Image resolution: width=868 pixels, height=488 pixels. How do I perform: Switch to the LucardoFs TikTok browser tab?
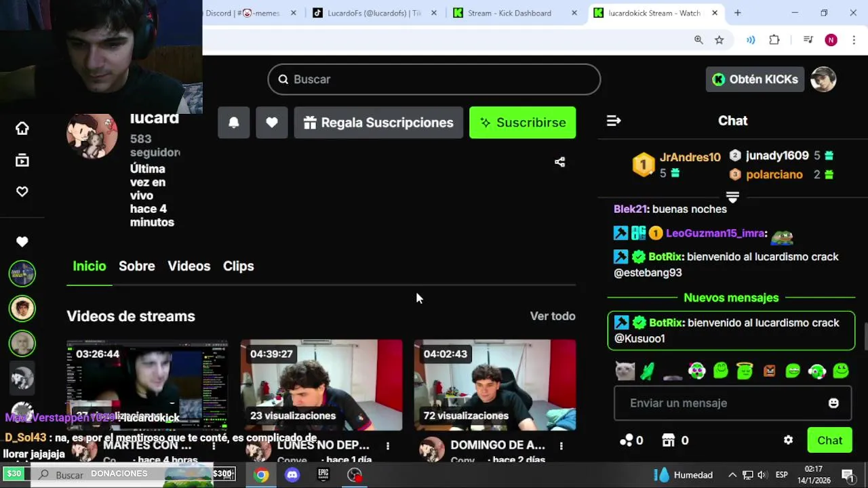click(376, 13)
